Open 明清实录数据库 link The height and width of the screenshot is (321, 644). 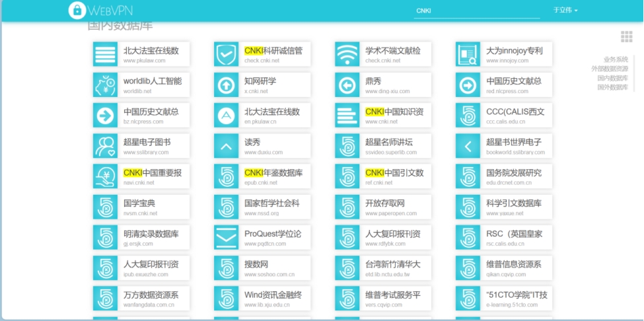pyautogui.click(x=141, y=237)
